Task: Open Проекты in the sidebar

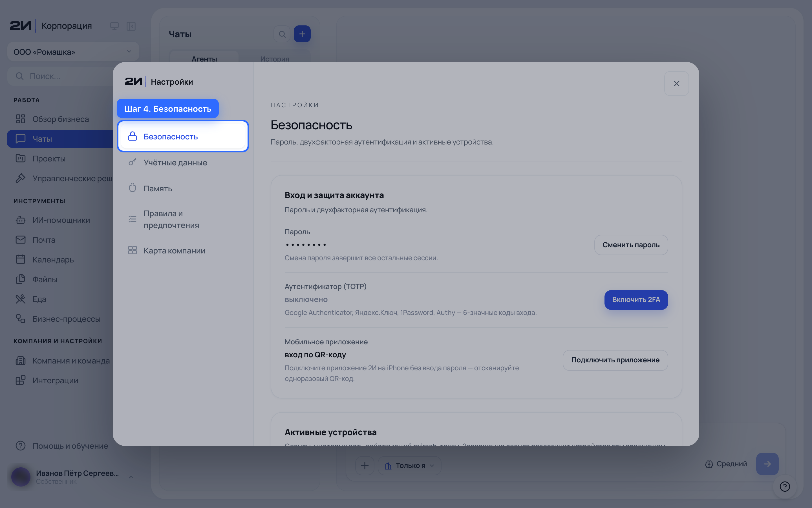Action: pyautogui.click(x=60, y=159)
